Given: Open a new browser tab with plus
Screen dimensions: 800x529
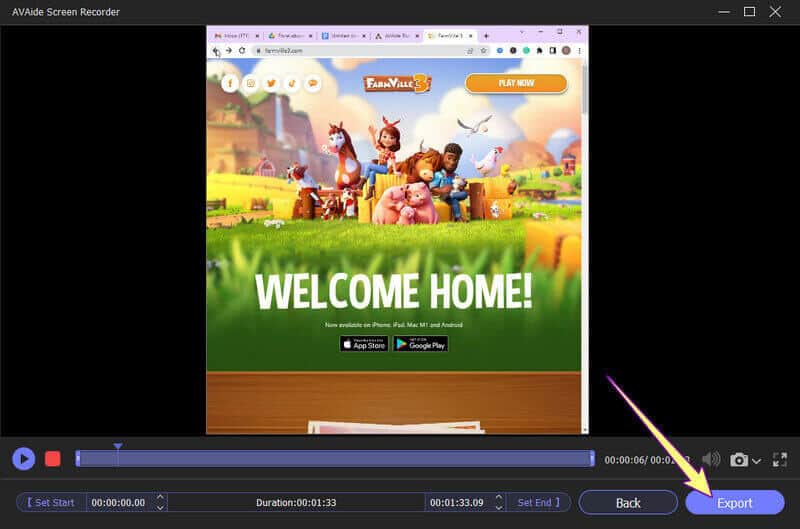Looking at the screenshot, I should pyautogui.click(x=486, y=36).
